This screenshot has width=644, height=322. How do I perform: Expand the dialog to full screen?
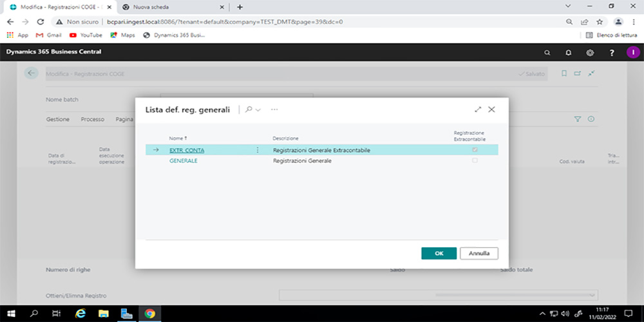coord(478,109)
